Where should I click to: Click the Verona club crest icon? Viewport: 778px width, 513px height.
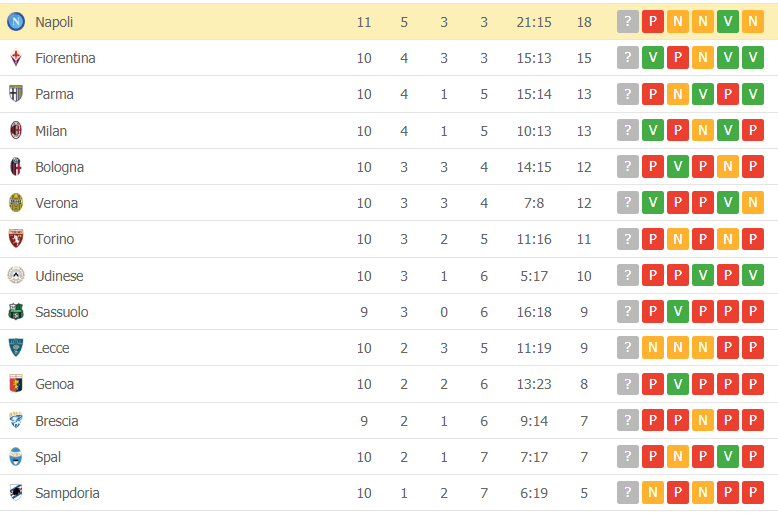[16, 203]
